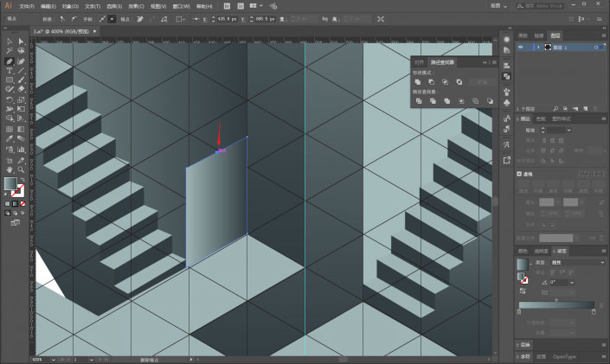This screenshot has height=364, width=610.
Task: Click Exclude shape mode in Pathfinder
Action: point(459,81)
